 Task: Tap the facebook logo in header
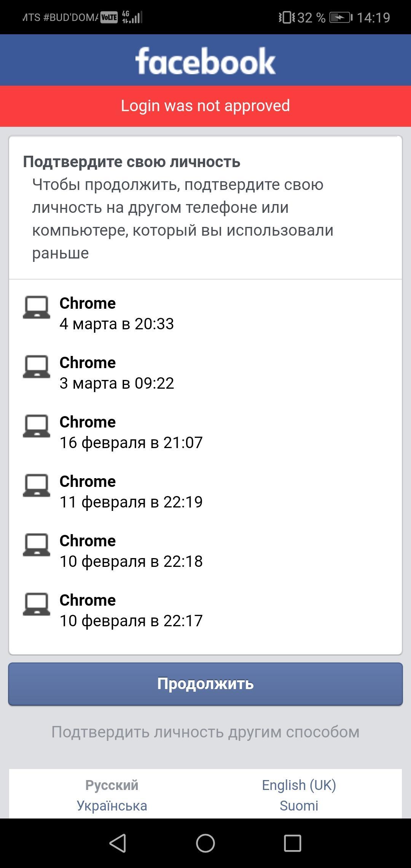pos(205,61)
